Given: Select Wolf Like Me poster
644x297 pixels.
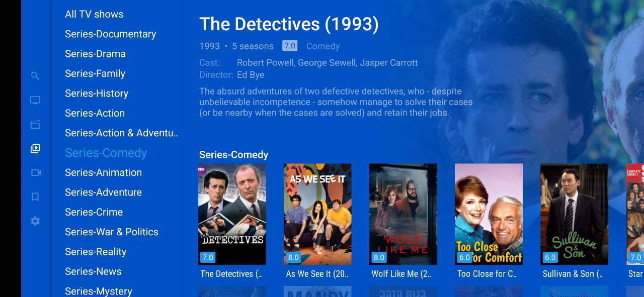Looking at the screenshot, I should [403, 214].
